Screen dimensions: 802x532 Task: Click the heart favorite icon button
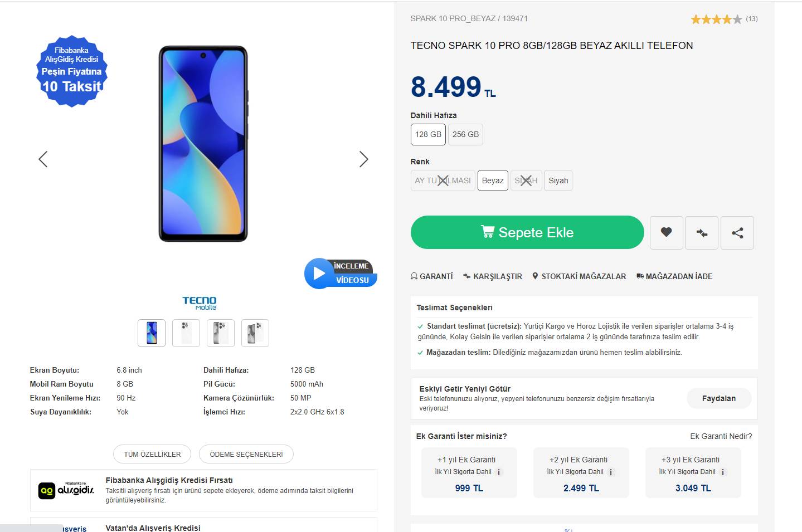[666, 232]
